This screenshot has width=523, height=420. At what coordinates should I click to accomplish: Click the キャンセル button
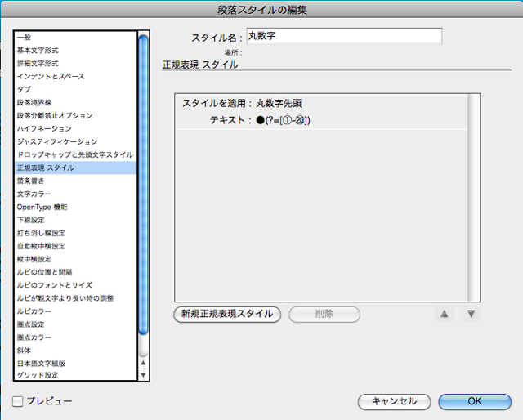pyautogui.click(x=394, y=401)
